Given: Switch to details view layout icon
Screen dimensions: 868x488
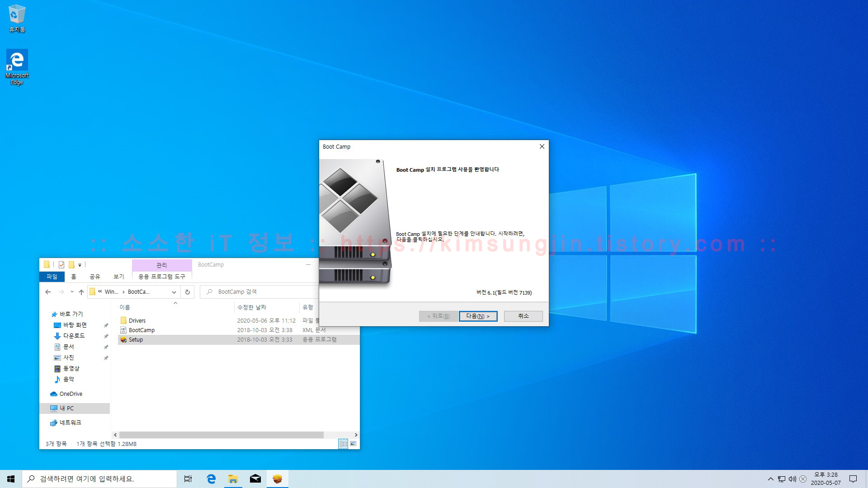Looking at the screenshot, I should 343,444.
